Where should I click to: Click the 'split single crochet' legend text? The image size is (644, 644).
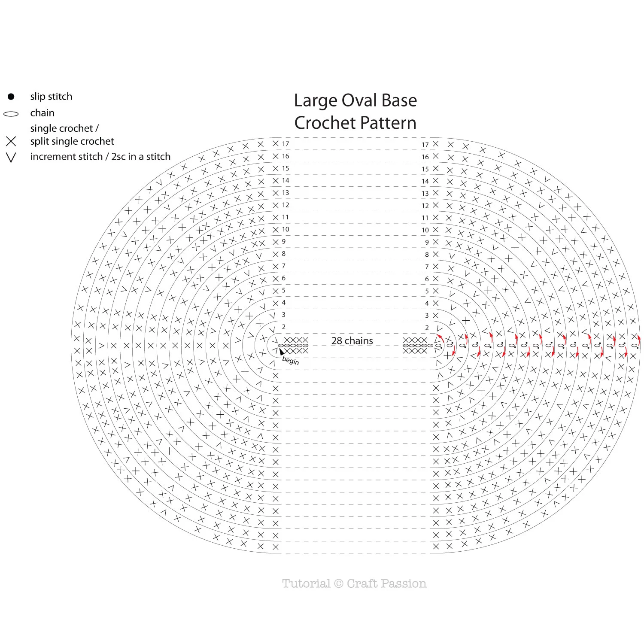click(72, 141)
